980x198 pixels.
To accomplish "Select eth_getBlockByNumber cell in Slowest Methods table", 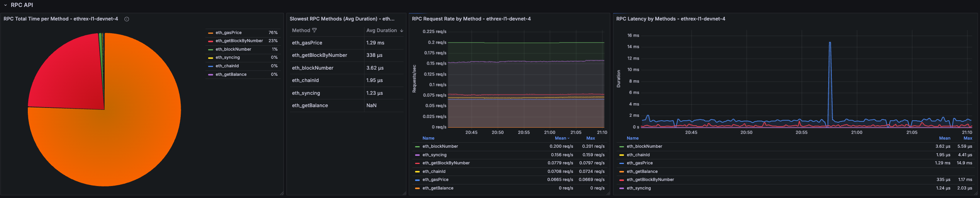I will 327,55.
